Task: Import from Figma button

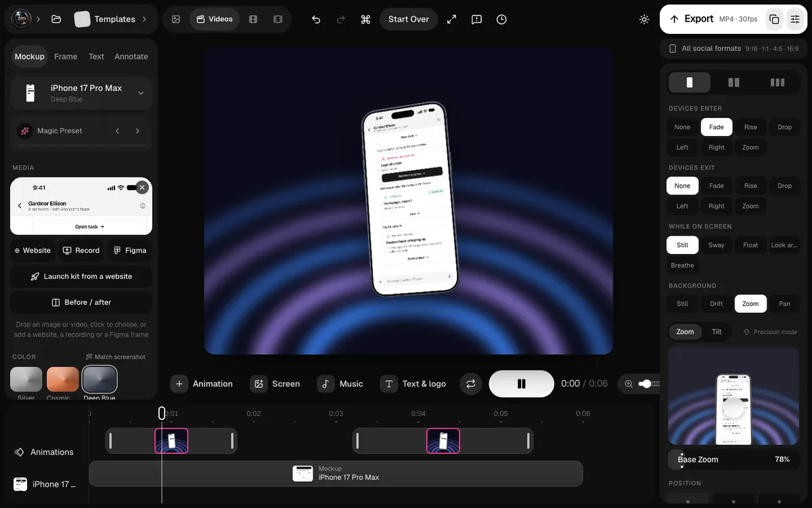Action: tap(130, 250)
